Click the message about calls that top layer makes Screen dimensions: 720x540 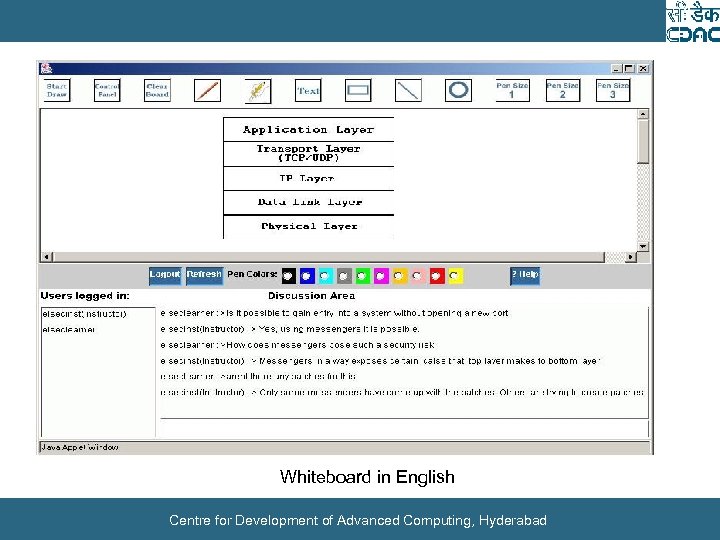point(380,361)
